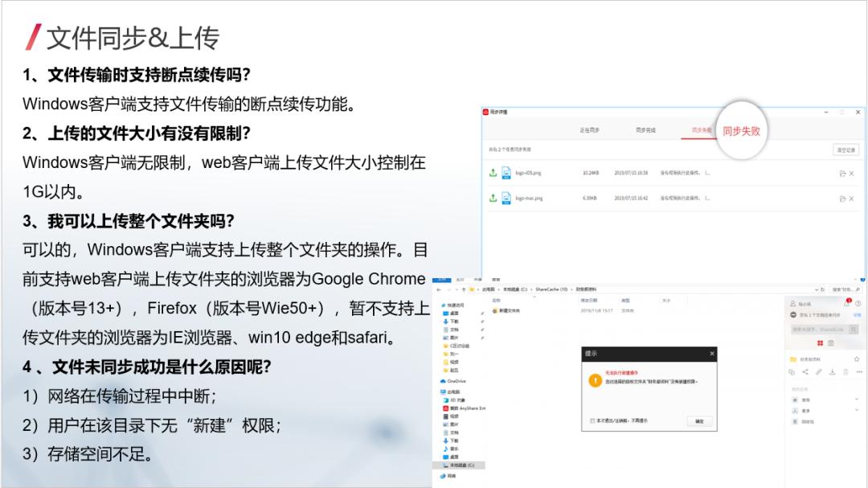This screenshot has width=868, height=488.
Task: Click the magnifier button in side panel search
Action: [x=854, y=330]
